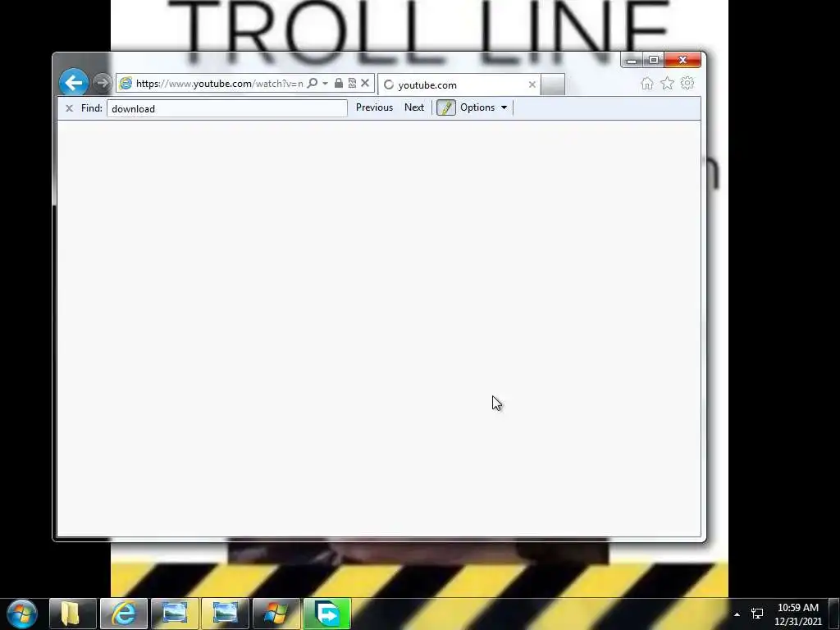Viewport: 840px width, 630px height.
Task: Click the address bar search magnifier icon
Action: click(313, 83)
